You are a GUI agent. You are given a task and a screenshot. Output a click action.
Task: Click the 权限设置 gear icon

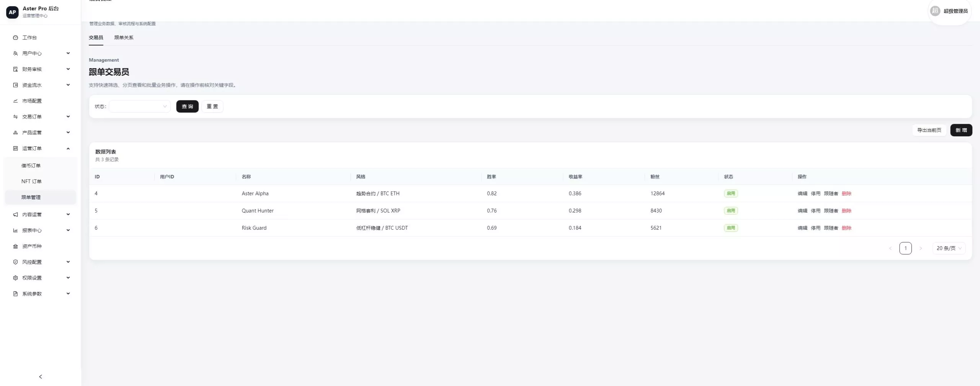pyautogui.click(x=15, y=278)
